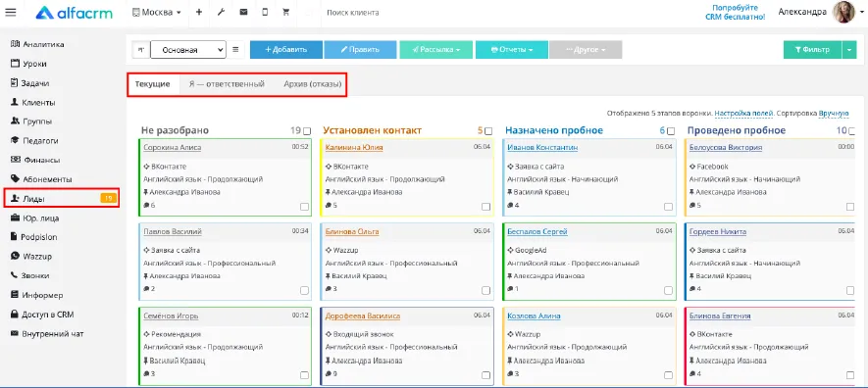Open lead Козлова Алина

pos(534,316)
